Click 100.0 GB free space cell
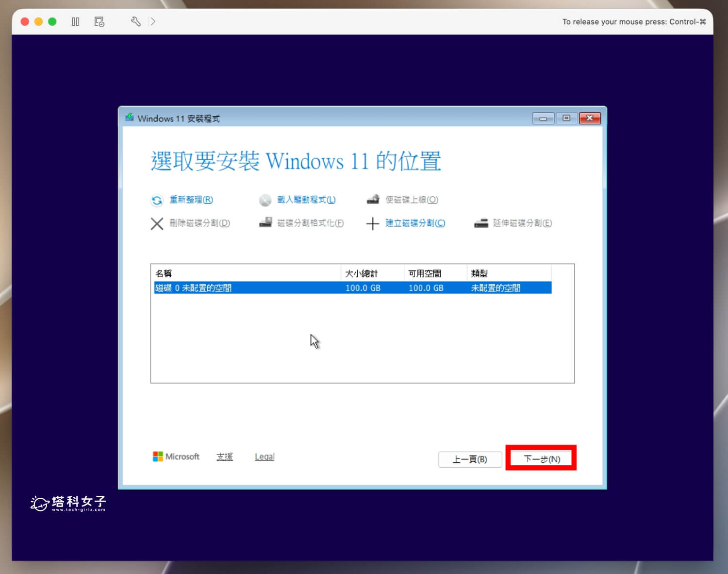 [426, 288]
